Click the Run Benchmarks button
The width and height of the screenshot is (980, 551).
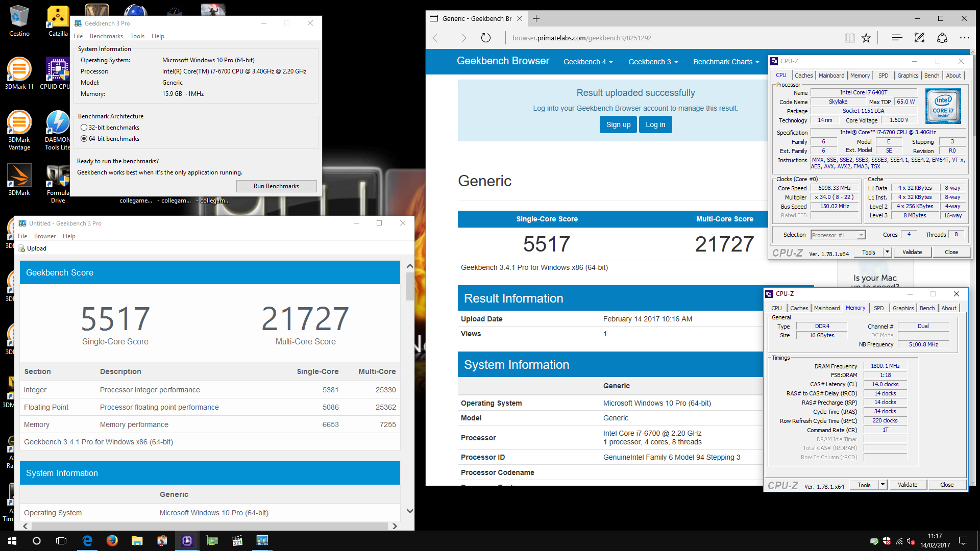point(276,186)
